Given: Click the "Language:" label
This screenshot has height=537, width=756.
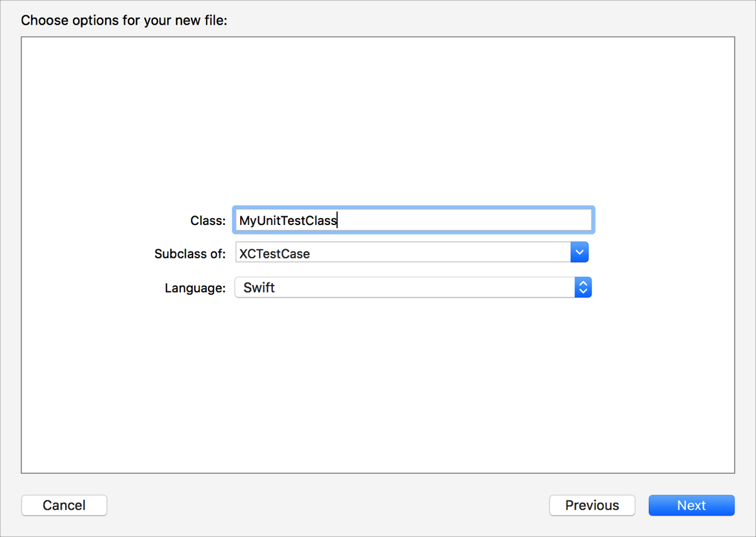Looking at the screenshot, I should [x=195, y=288].
